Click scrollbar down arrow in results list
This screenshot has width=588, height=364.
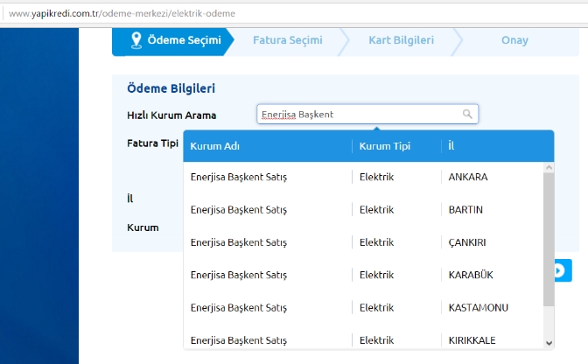549,343
